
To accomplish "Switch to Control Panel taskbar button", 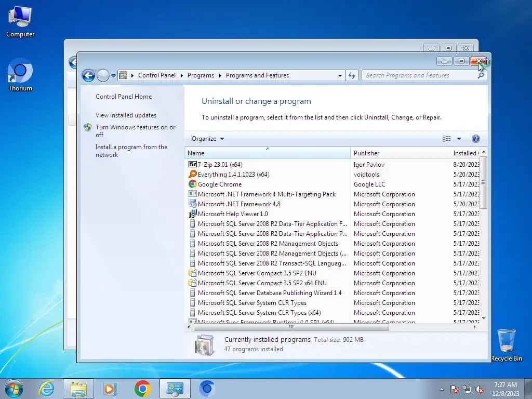I will [175, 389].
